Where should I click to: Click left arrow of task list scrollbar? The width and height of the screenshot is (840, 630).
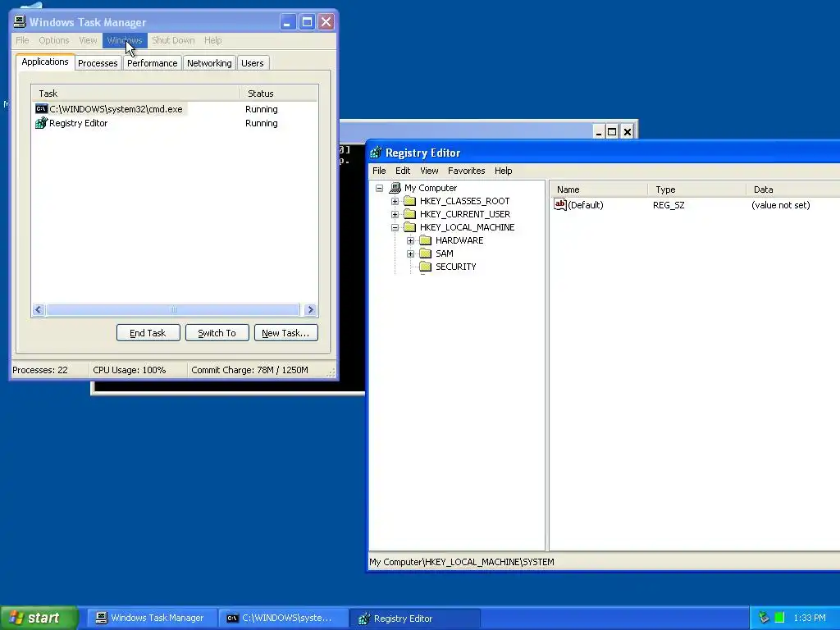39,309
